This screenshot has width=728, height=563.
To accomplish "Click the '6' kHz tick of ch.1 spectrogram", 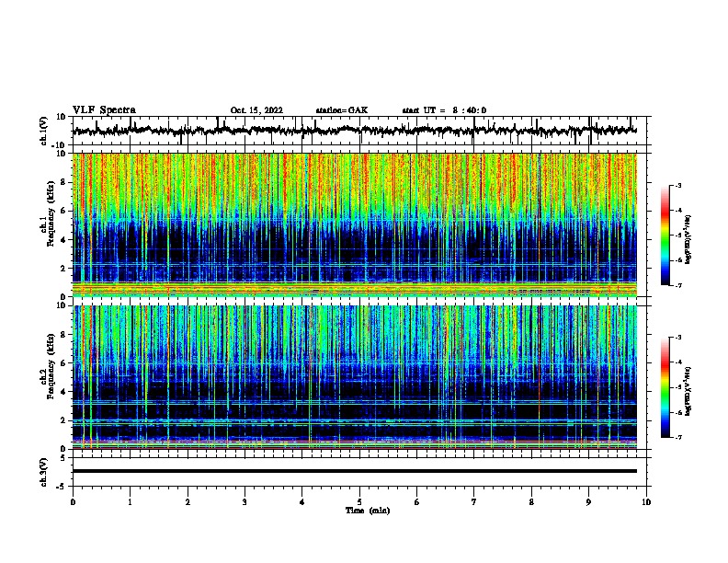I will [x=63, y=211].
